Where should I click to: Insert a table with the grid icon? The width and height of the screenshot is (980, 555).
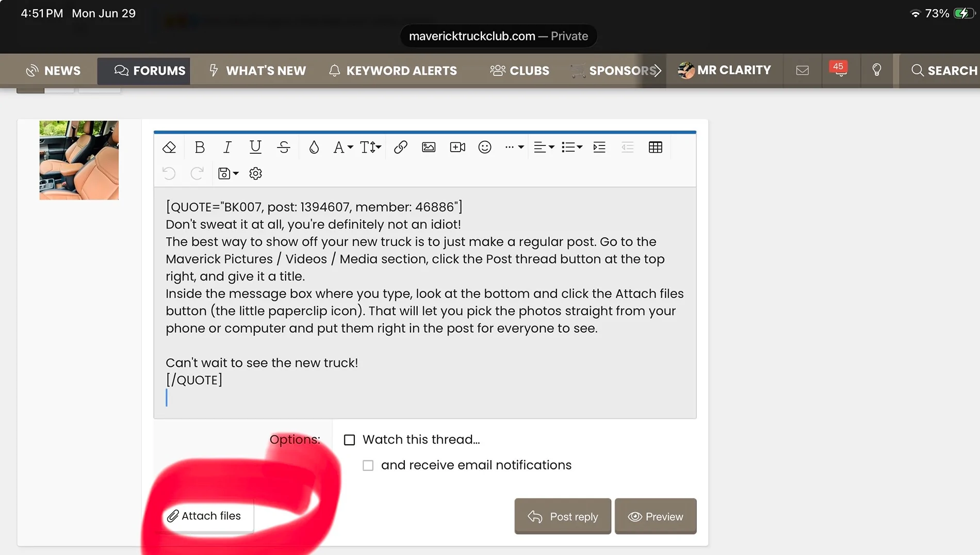coord(656,148)
